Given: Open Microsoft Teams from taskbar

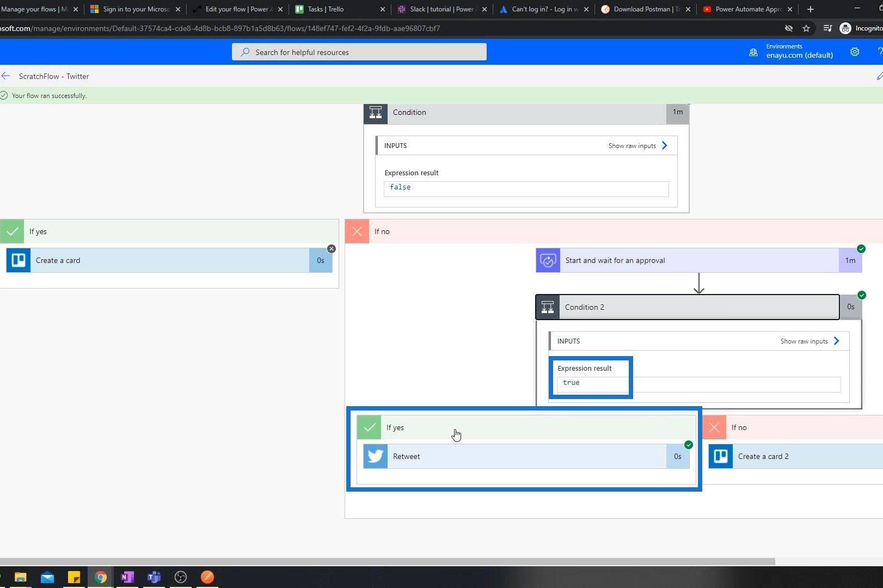Looking at the screenshot, I should (154, 577).
